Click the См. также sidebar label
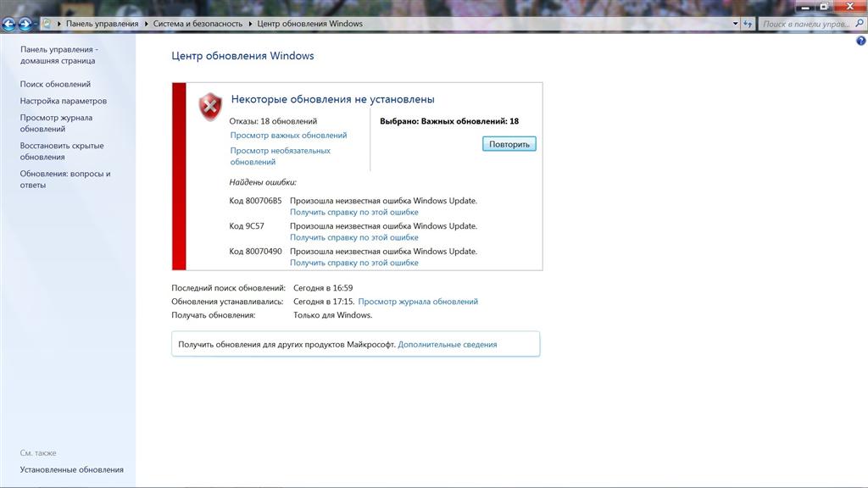Image resolution: width=868 pixels, height=488 pixels. coord(38,452)
